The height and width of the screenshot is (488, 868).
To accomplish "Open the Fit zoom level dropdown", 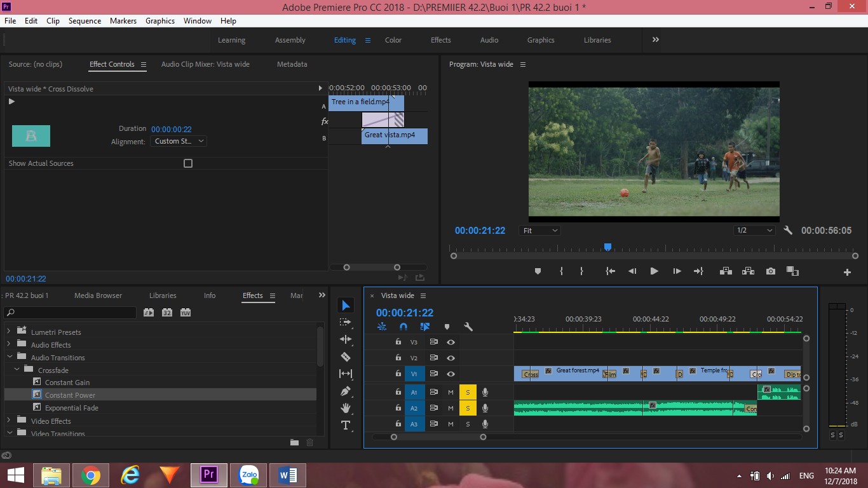I will tap(540, 231).
